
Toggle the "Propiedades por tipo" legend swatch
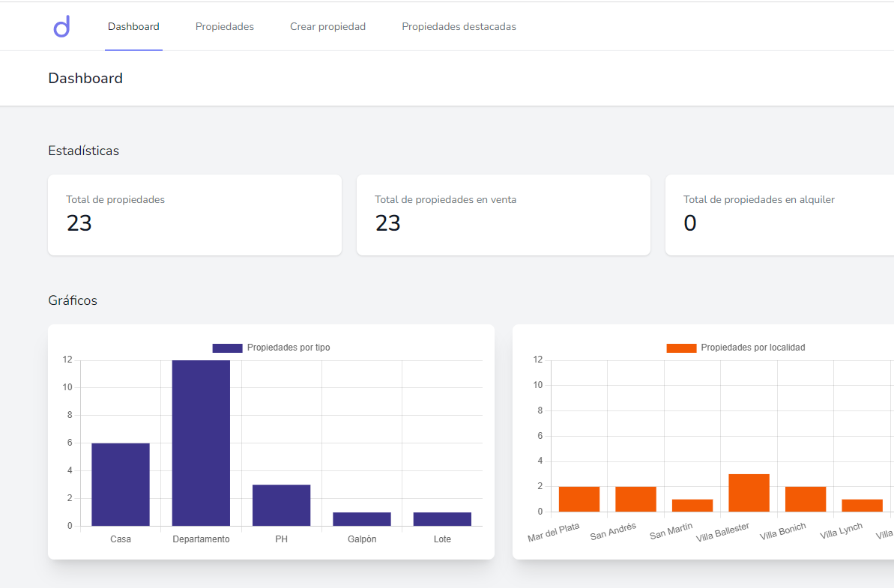point(227,348)
